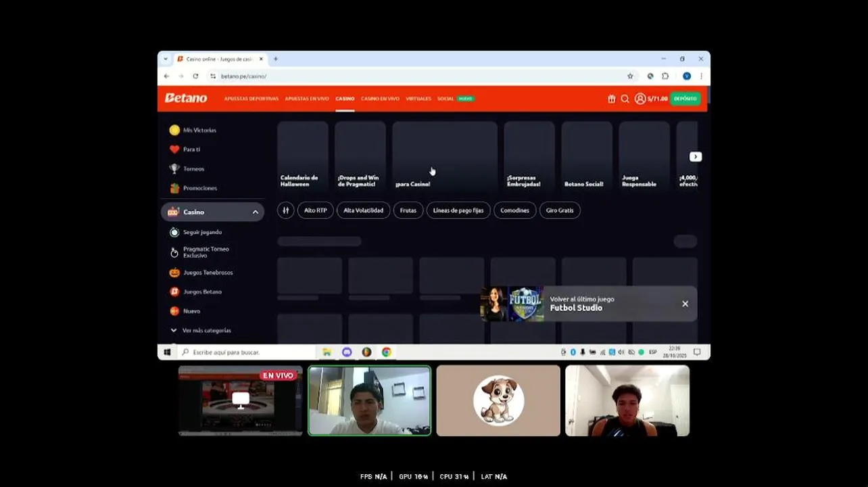Open Betano Social promo card
The height and width of the screenshot is (487, 868).
(x=587, y=156)
